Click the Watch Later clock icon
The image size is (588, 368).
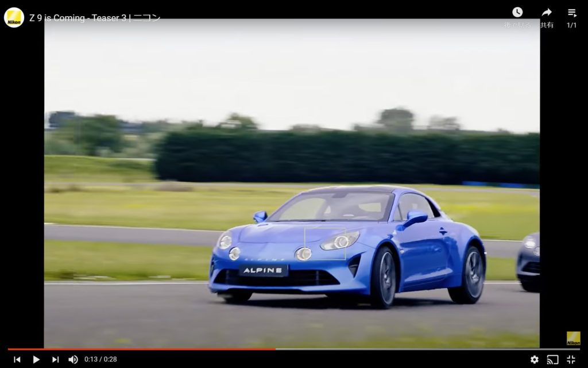click(x=517, y=12)
